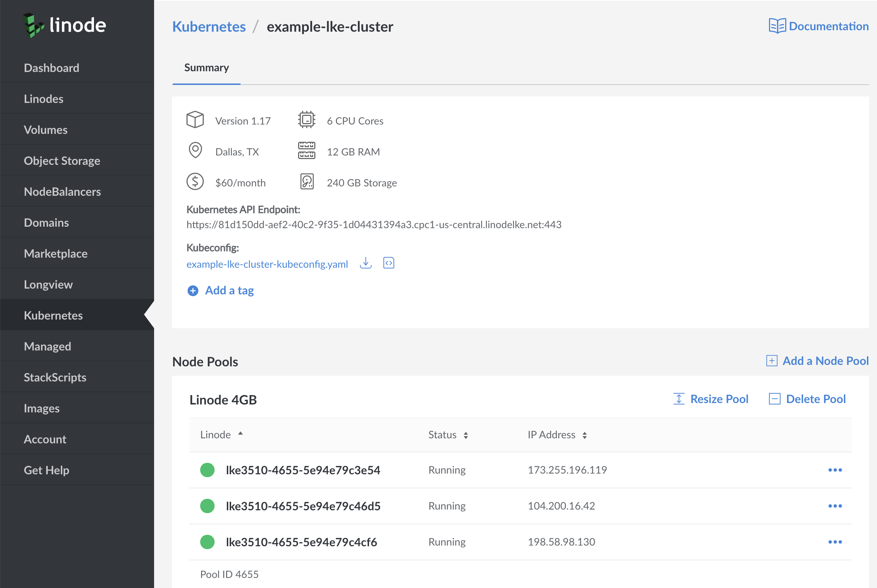Viewport: 877px width, 588px height.
Task: Click the Resize Pool arrows icon
Action: point(679,399)
